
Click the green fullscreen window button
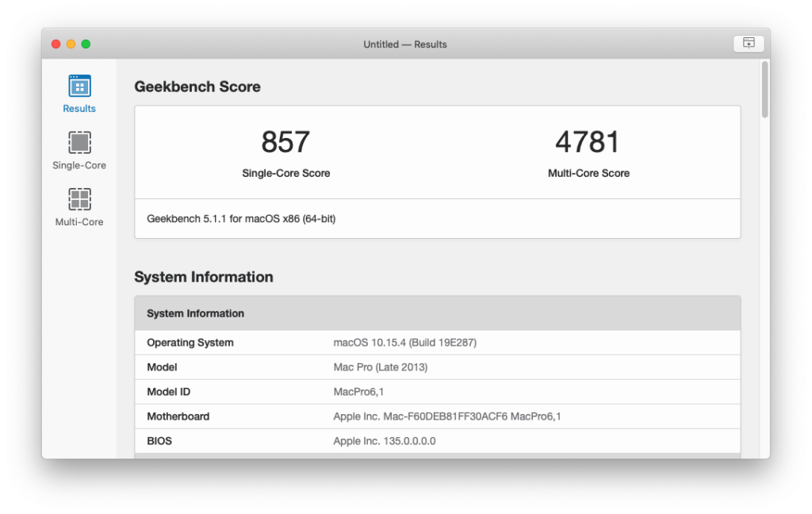click(x=86, y=44)
